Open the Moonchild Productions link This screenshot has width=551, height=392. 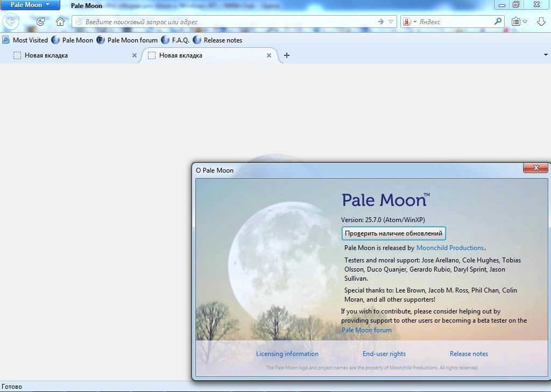pos(450,248)
